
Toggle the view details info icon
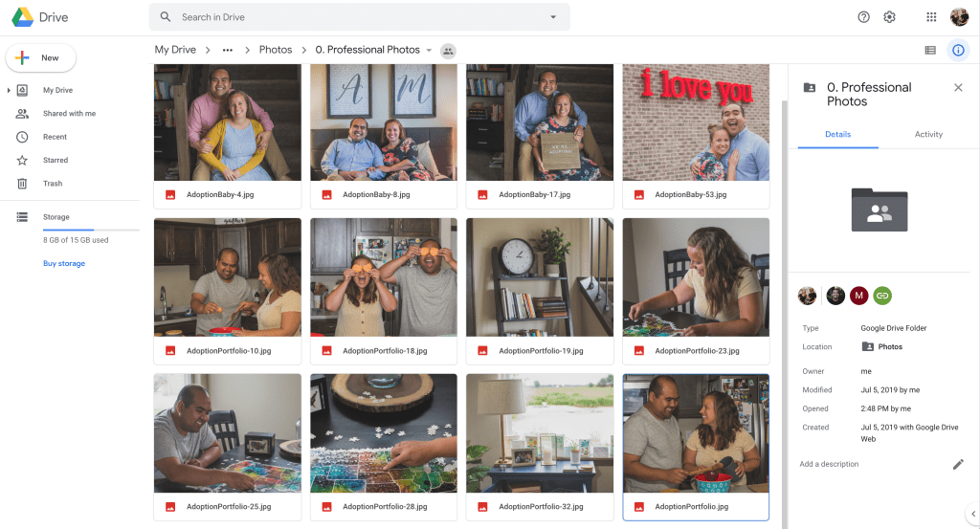[x=957, y=50]
